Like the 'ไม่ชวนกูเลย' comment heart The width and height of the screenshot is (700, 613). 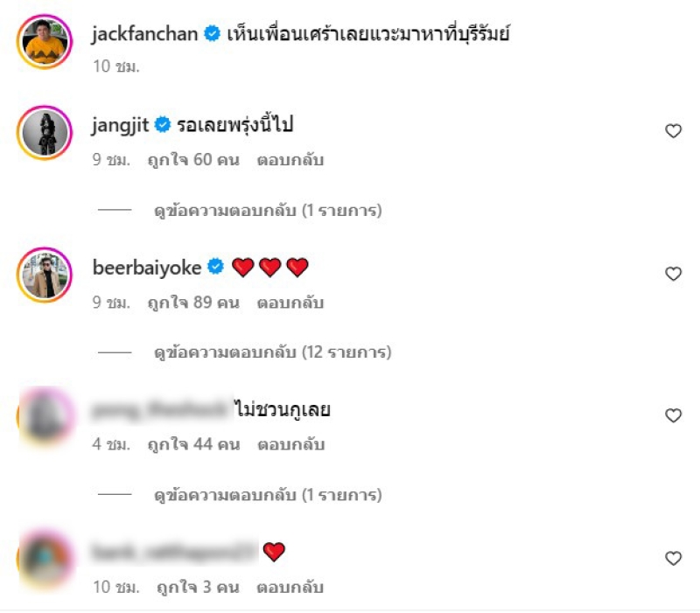[x=673, y=415]
